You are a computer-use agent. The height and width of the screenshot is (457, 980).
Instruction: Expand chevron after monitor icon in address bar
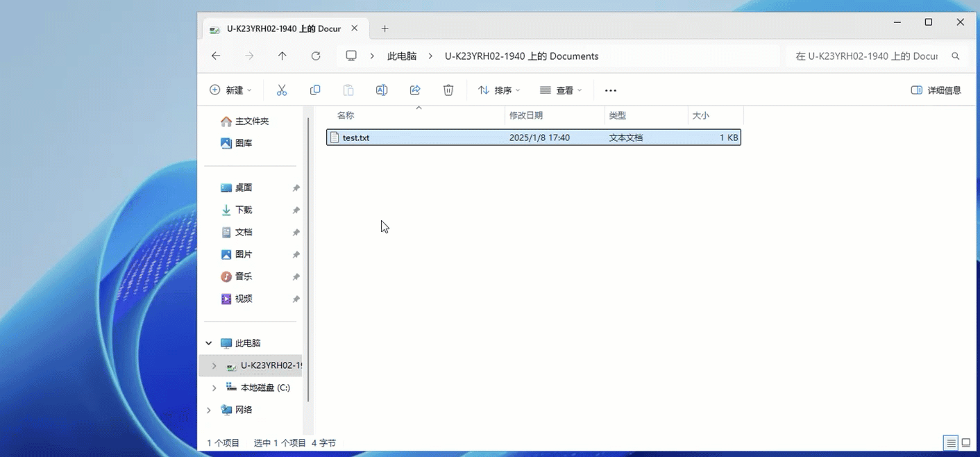coord(373,56)
